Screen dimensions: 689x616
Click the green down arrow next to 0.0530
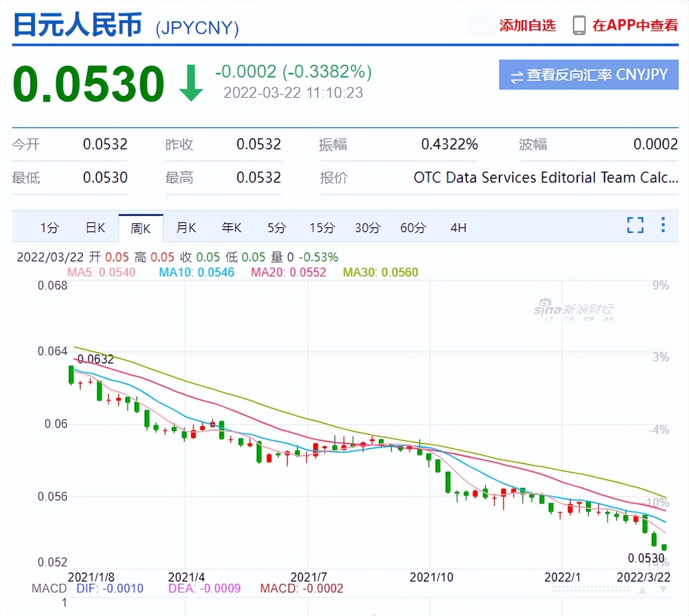pos(191,83)
